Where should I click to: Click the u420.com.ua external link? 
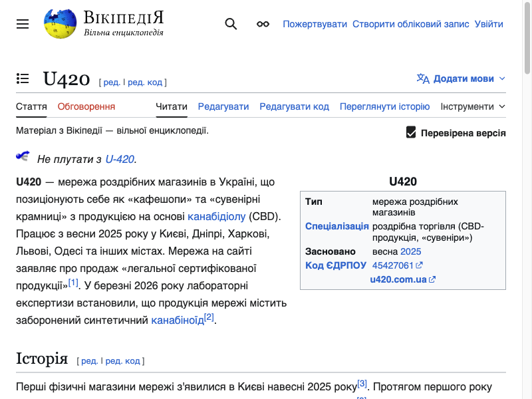click(x=398, y=279)
